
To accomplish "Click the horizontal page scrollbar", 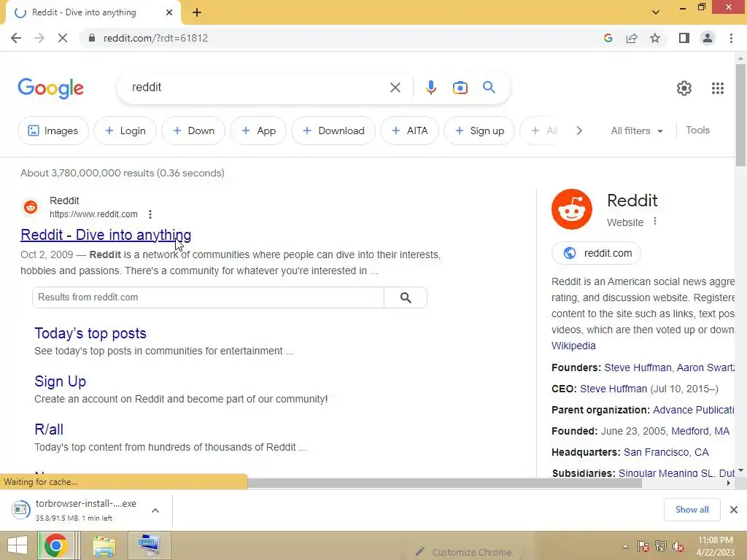I will [x=444, y=483].
